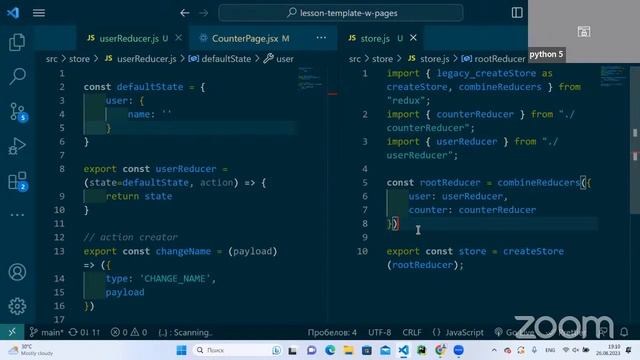This screenshot has height=360, width=640.
Task: Open the Run and Debug view
Action: (17, 146)
